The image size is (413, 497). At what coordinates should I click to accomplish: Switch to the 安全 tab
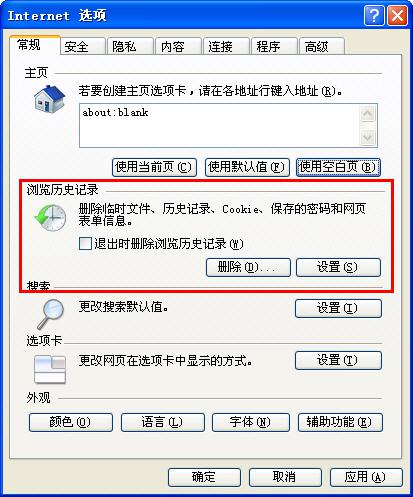pyautogui.click(x=83, y=46)
